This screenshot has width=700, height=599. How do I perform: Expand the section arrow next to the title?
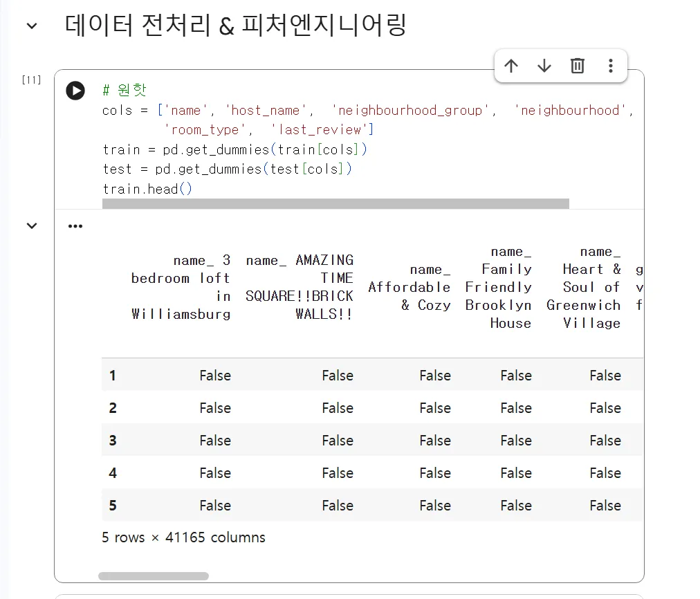(30, 25)
